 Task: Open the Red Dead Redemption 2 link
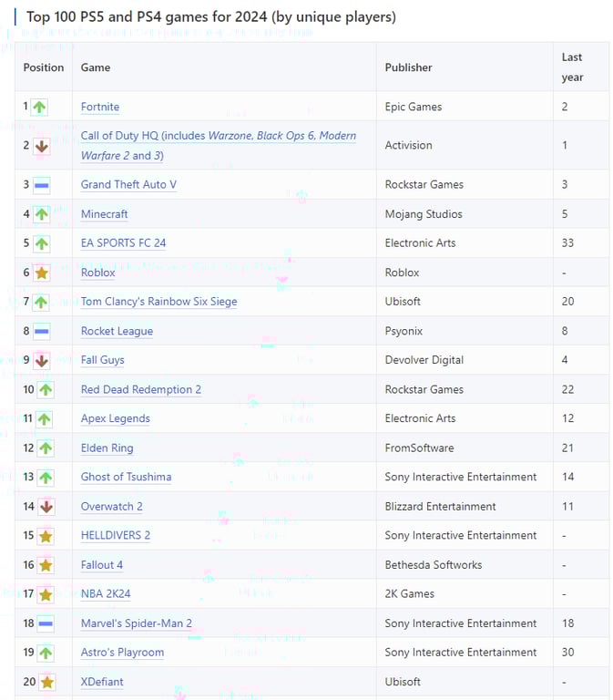(x=141, y=389)
